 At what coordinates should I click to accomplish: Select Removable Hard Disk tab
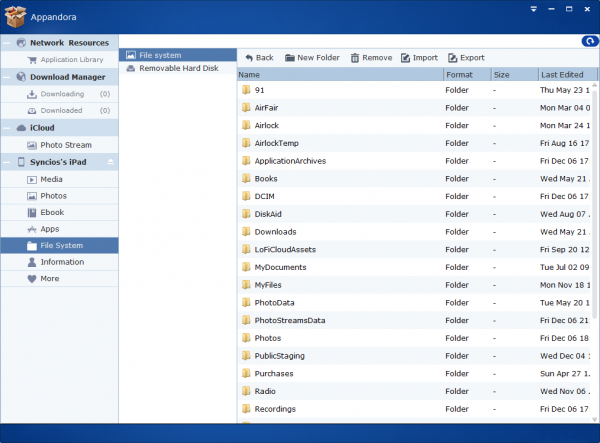coord(177,68)
